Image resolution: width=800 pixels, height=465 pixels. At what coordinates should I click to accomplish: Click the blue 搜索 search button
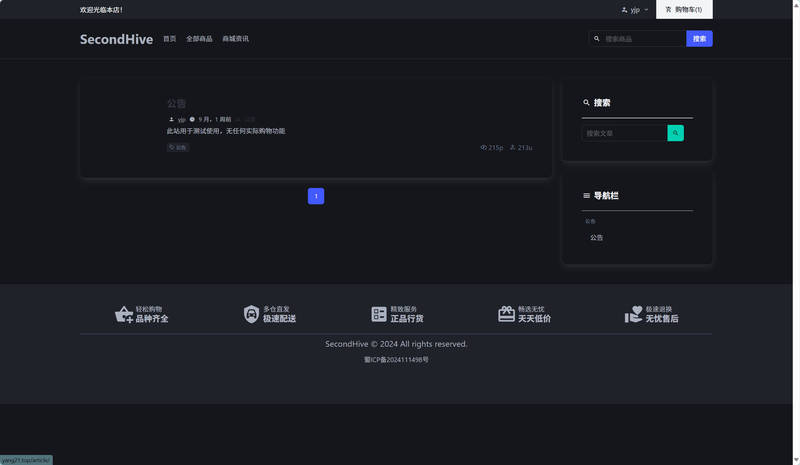(699, 39)
